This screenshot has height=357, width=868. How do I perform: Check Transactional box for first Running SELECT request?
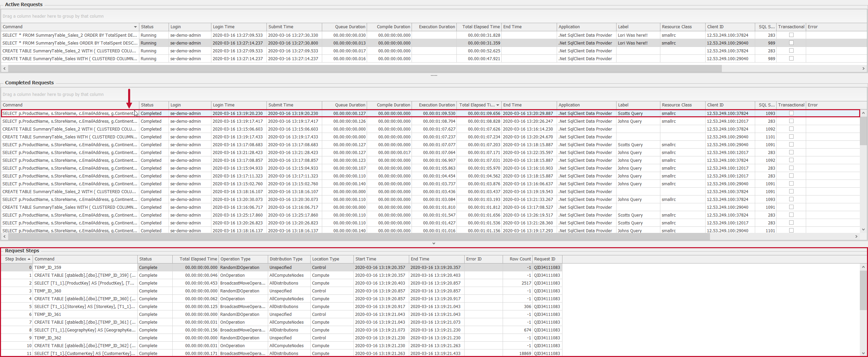[791, 35]
